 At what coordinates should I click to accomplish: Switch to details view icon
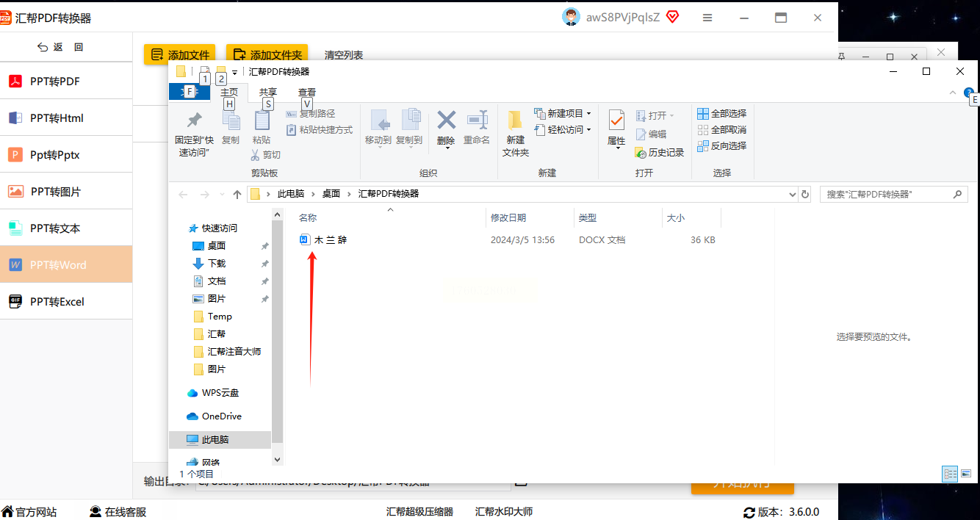pos(949,474)
